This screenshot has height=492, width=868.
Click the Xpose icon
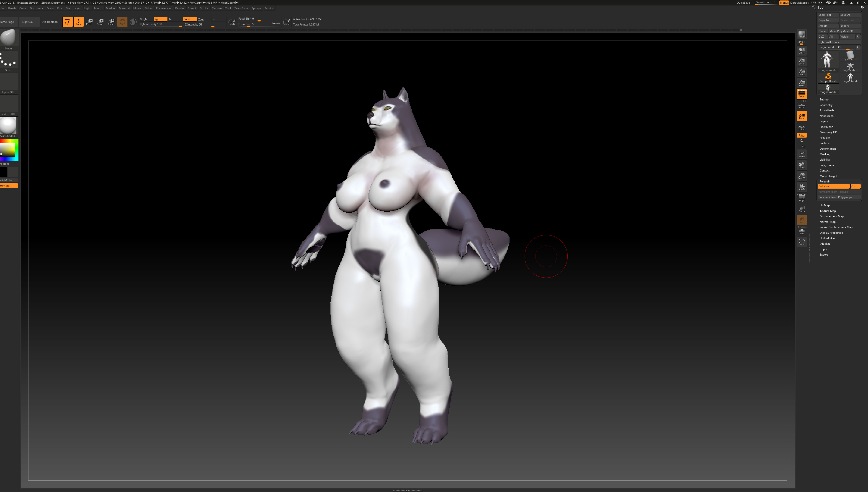click(x=801, y=242)
